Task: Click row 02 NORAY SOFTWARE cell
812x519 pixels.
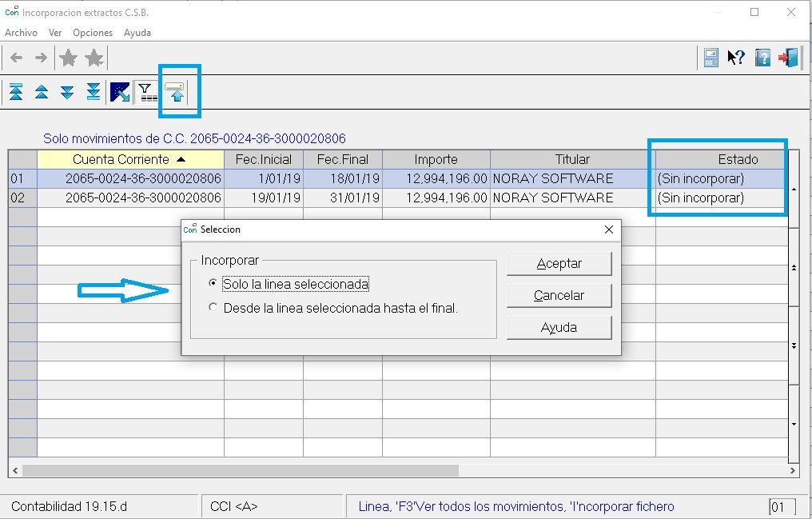Action: (x=573, y=198)
